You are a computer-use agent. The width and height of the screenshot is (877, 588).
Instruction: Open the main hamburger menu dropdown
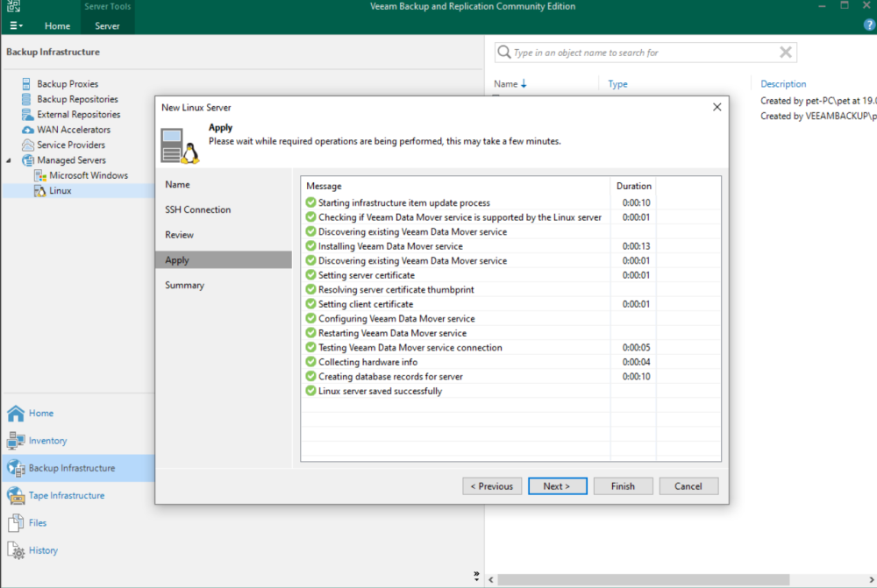pyautogui.click(x=16, y=25)
